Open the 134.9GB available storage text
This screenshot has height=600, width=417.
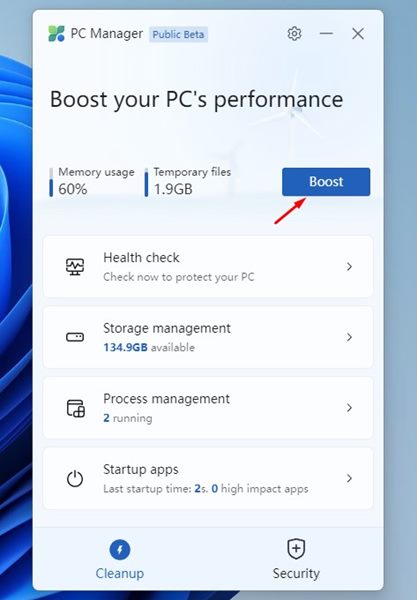click(x=149, y=347)
